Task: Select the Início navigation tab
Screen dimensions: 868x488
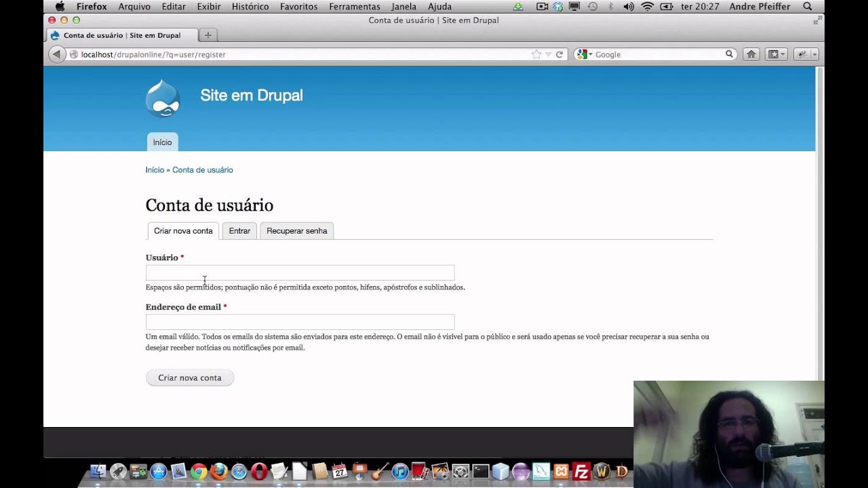Action: 163,142
